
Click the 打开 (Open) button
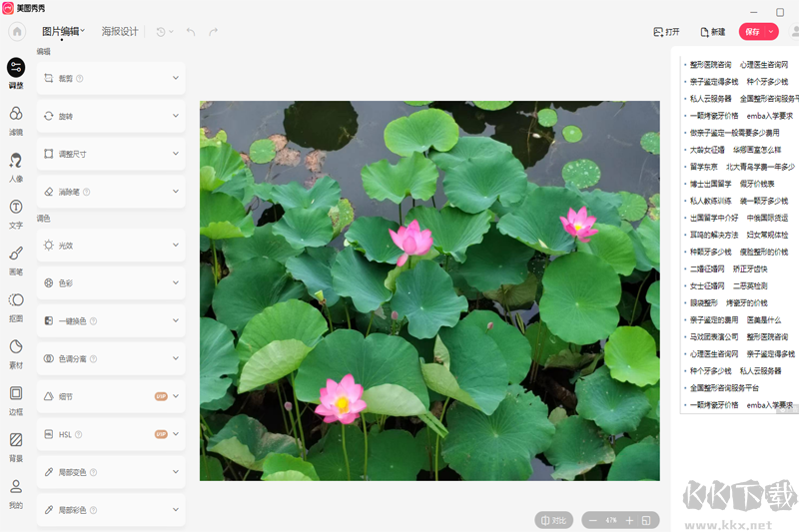(666, 32)
